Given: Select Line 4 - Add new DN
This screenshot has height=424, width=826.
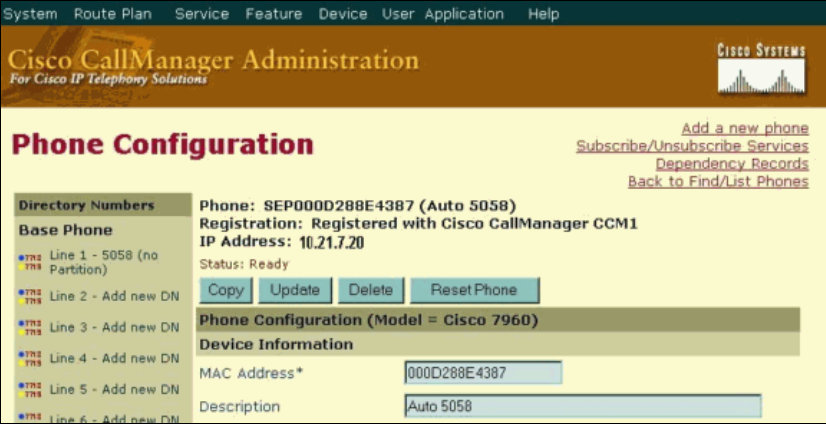Looking at the screenshot, I should pyautogui.click(x=114, y=358).
